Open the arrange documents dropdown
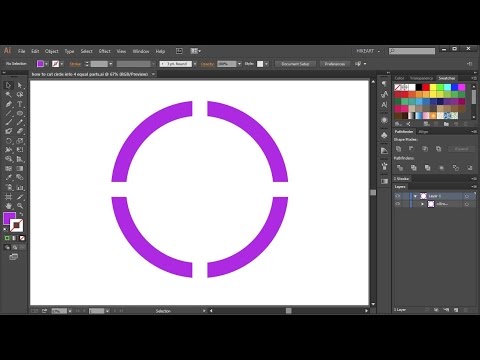The width and height of the screenshot is (480, 360). coord(196,51)
